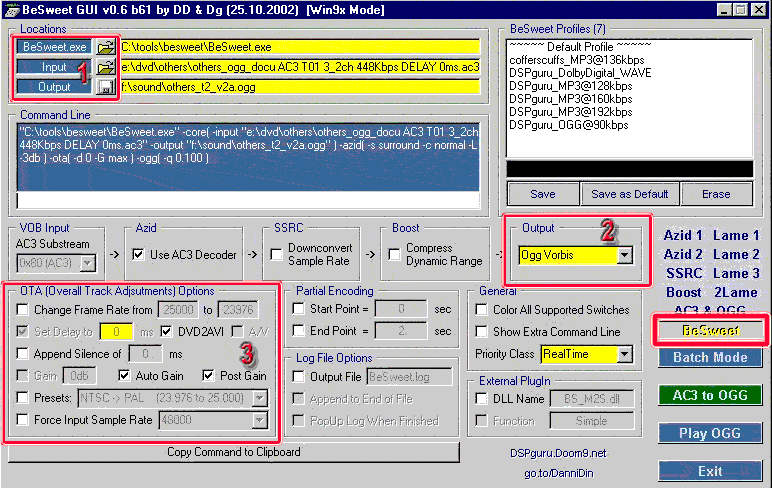This screenshot has height=488, width=772.
Task: Click the output ogg file path field
Action: [x=300, y=87]
